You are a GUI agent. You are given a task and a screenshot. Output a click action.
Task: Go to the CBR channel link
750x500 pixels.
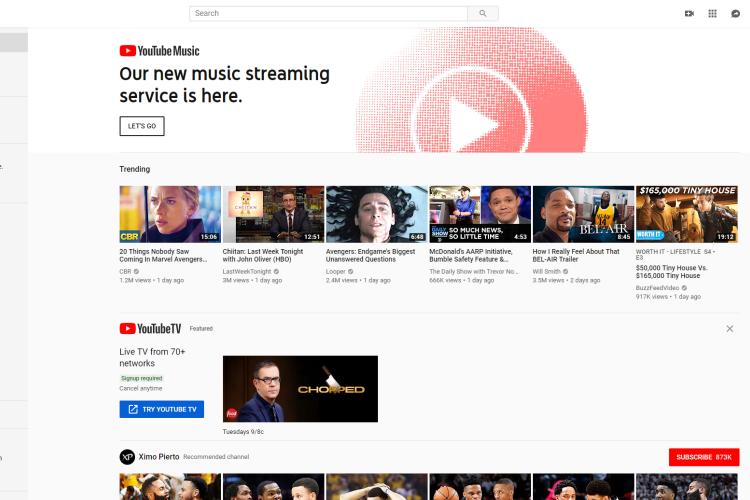coord(125,271)
